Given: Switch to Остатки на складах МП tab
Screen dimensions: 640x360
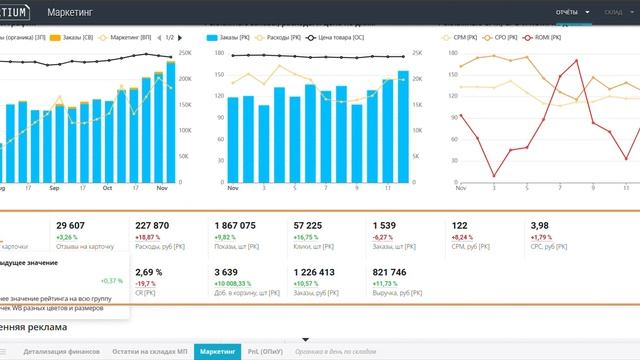Looking at the screenshot, I should 150,351.
